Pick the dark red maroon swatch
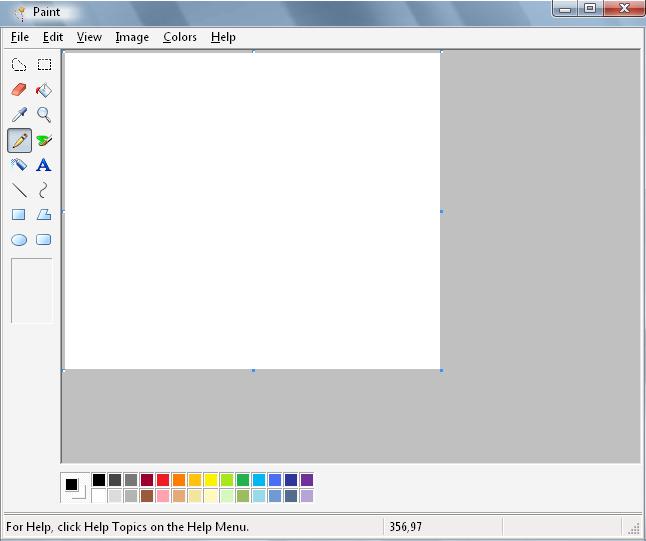The width and height of the screenshot is (646, 541). 147,480
